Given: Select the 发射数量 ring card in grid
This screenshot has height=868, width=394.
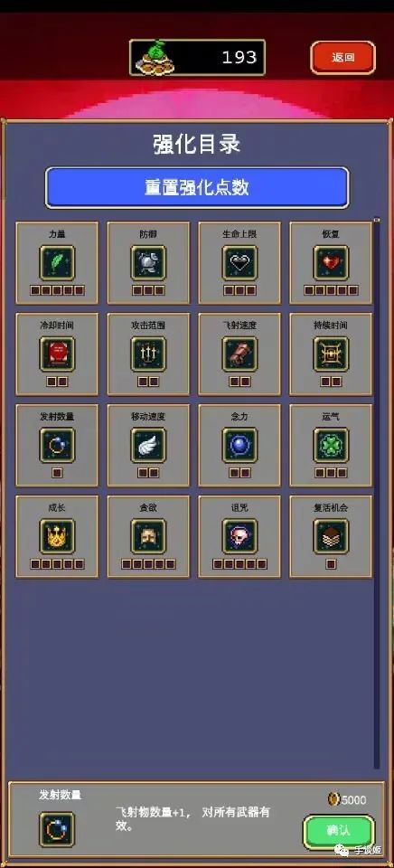Looking at the screenshot, I should pos(57,446).
